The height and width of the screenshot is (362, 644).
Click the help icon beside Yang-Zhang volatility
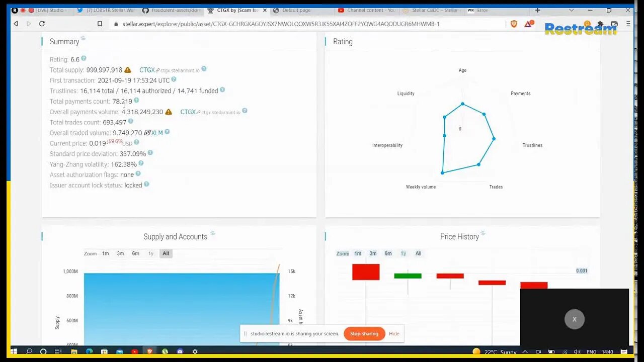(141, 163)
